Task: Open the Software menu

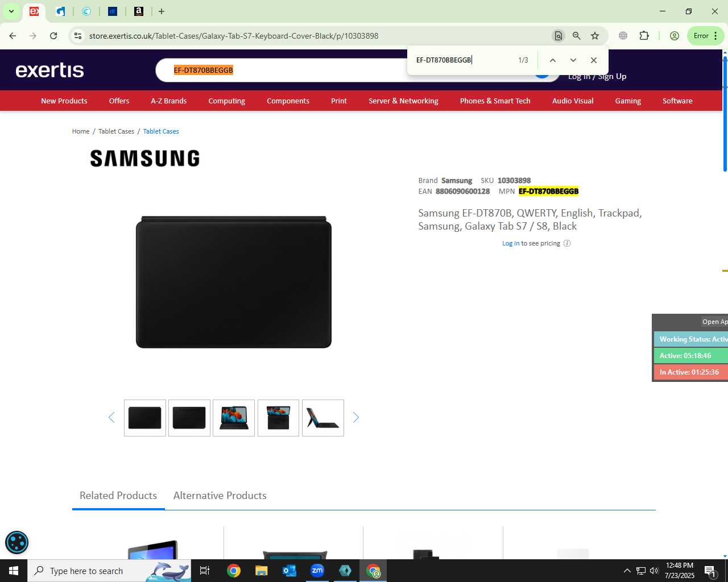Action: [x=677, y=101]
